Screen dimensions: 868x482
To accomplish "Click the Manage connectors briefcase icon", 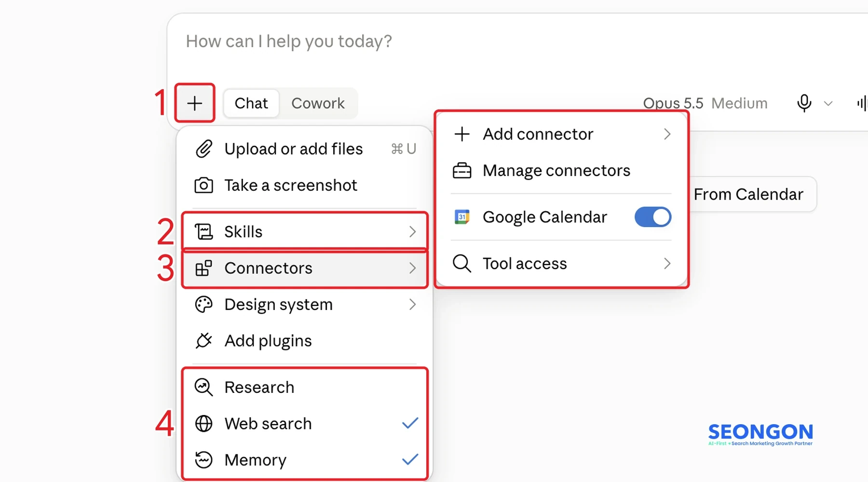I will click(x=462, y=171).
